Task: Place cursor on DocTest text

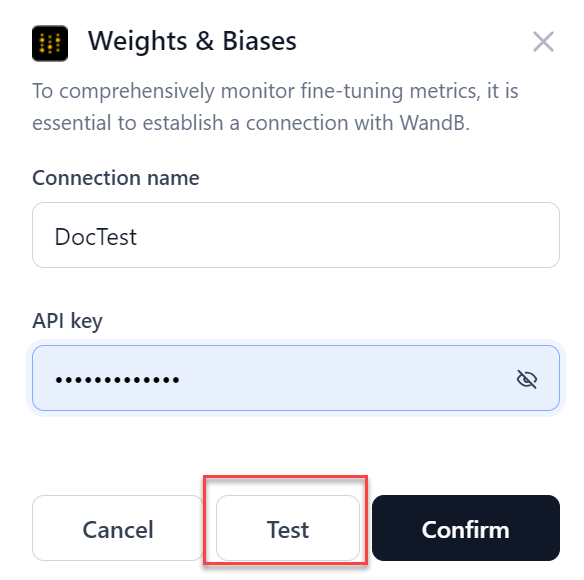Action: 96,237
